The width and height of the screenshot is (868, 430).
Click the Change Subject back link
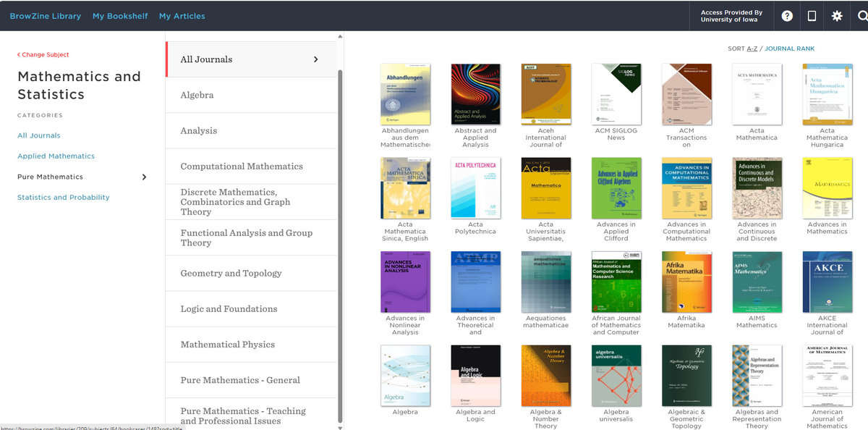pyautogui.click(x=43, y=55)
